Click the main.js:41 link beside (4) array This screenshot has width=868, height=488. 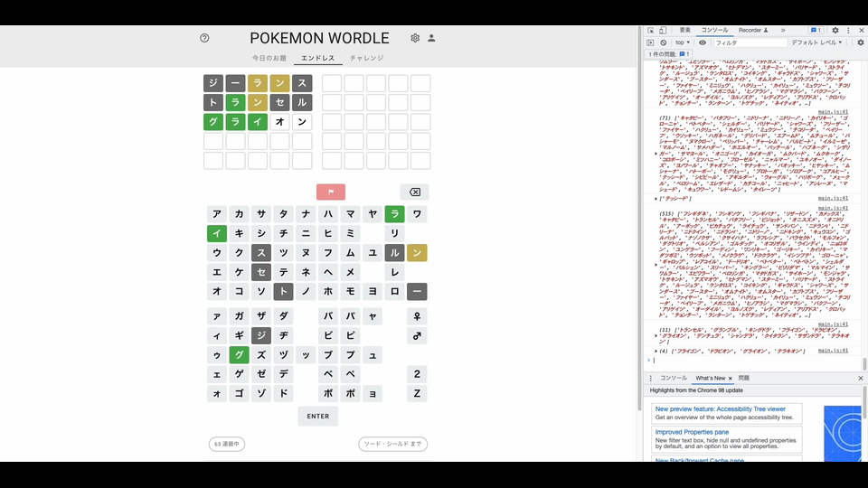click(x=833, y=351)
